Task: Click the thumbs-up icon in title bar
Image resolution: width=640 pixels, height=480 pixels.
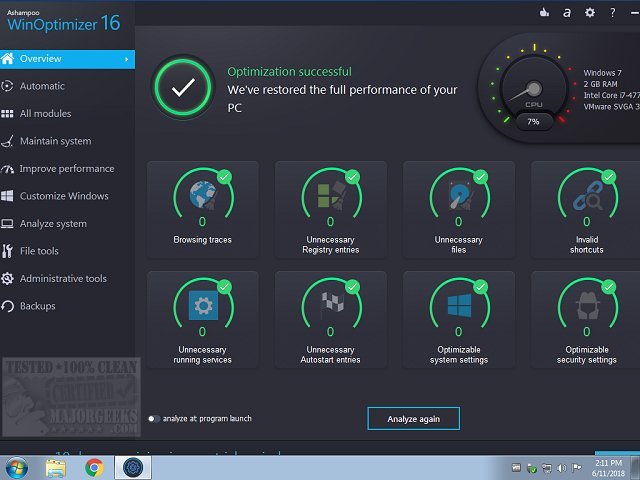Action: (x=544, y=13)
